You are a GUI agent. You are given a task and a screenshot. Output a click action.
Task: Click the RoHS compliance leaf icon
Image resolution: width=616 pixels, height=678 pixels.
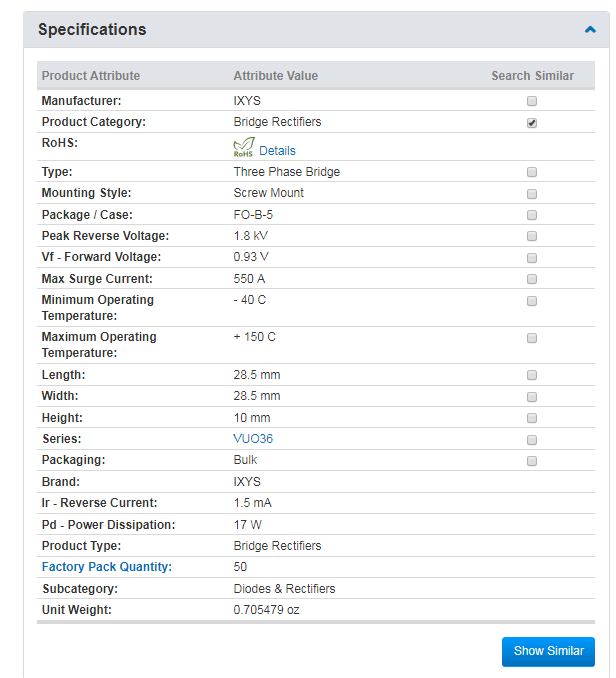pos(243,149)
